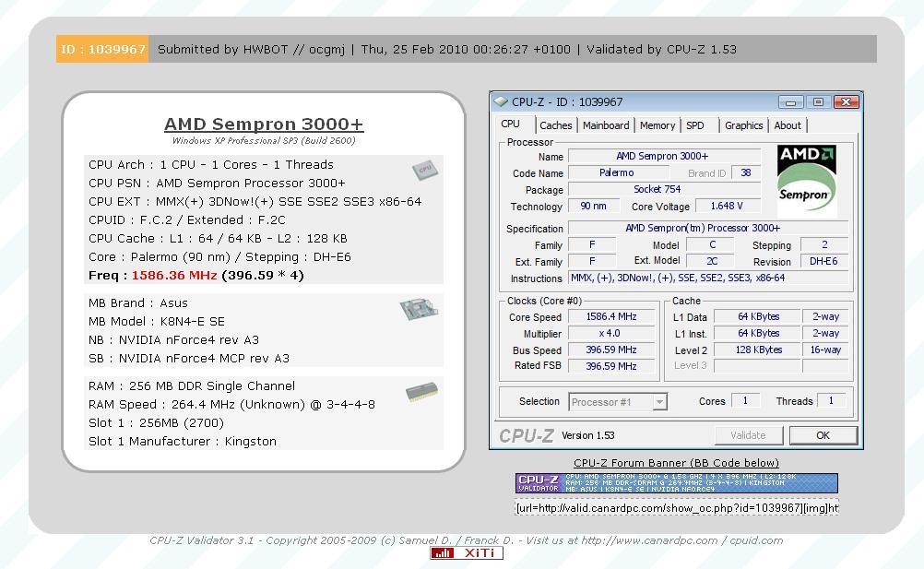
Task: Click the Multiplier value x 4.0
Action: [611, 333]
